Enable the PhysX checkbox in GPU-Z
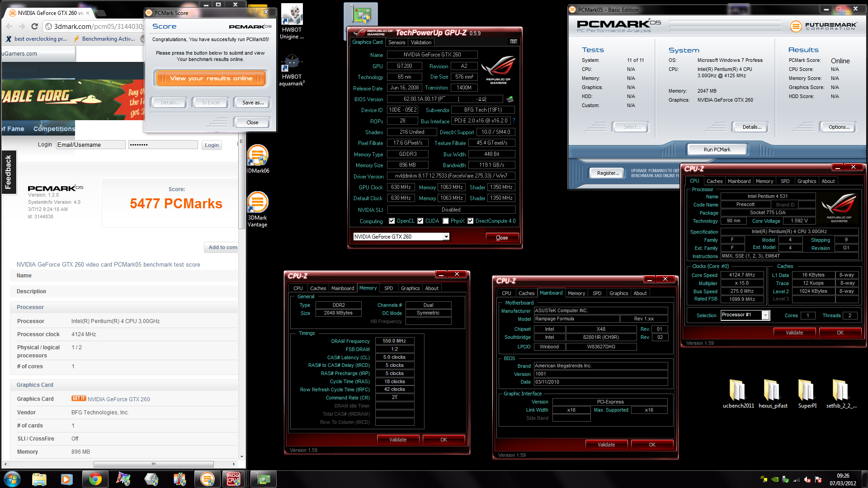The width and height of the screenshot is (868, 488). click(x=446, y=221)
